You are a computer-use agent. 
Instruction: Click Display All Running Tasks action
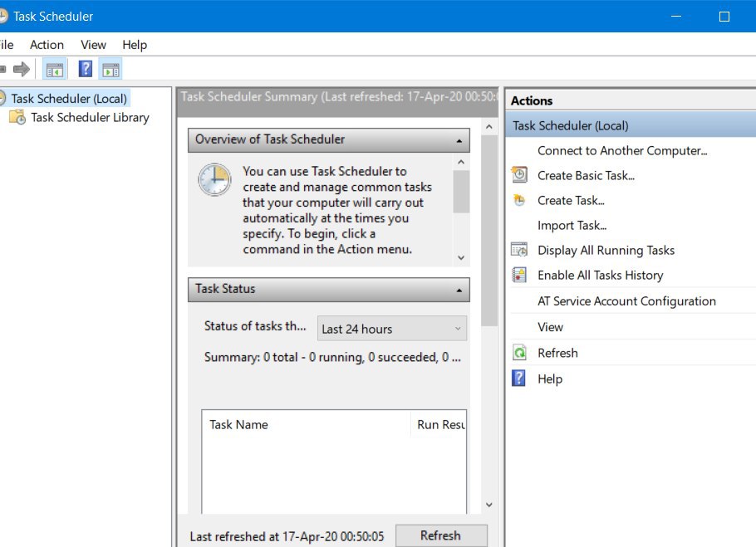[x=606, y=251]
